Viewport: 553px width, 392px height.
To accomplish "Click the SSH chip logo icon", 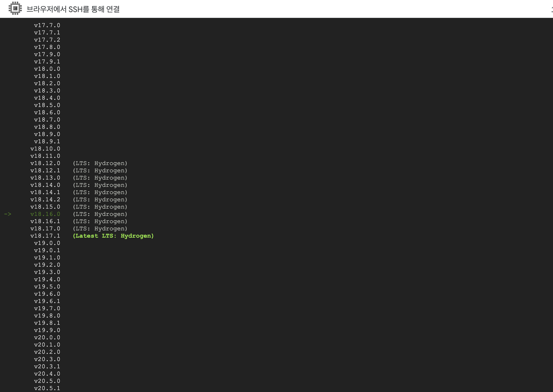I will (x=15, y=8).
